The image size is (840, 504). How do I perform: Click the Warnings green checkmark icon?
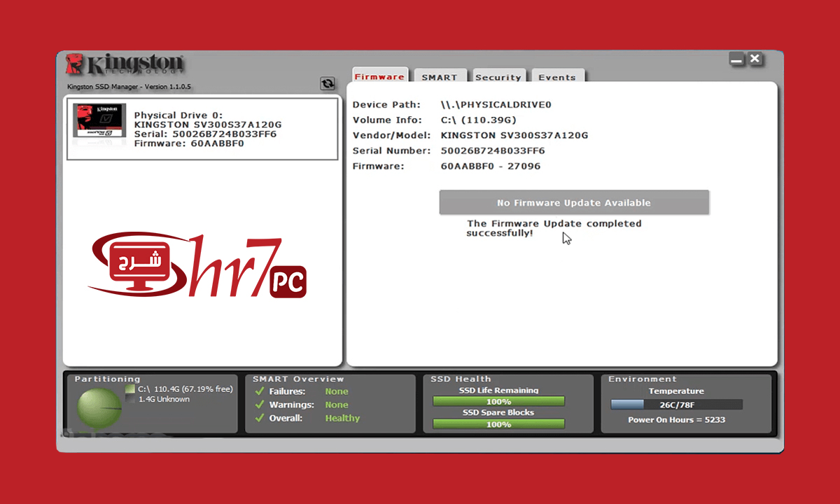coord(260,405)
